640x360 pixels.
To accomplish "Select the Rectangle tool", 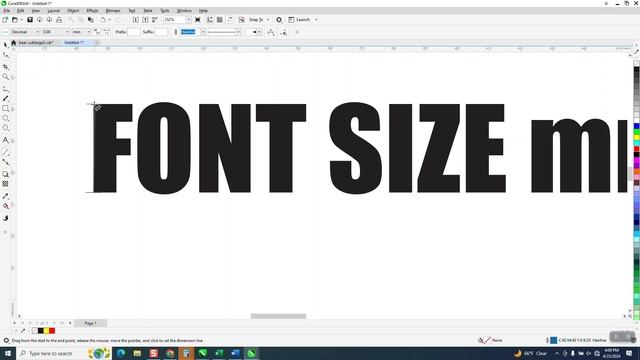I will [5, 109].
